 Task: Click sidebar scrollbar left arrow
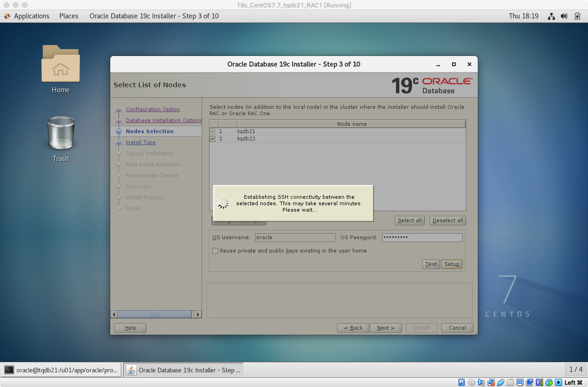point(114,314)
